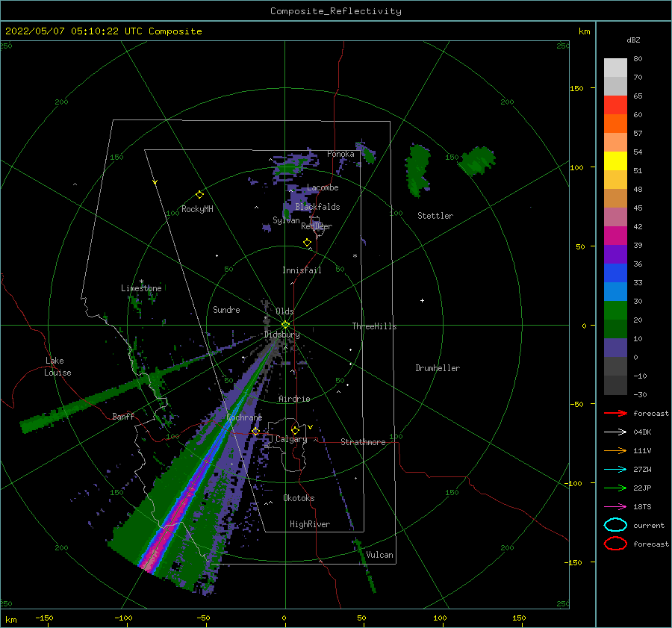
Task: Click the asterisk marker above Limestone
Action: point(141,282)
